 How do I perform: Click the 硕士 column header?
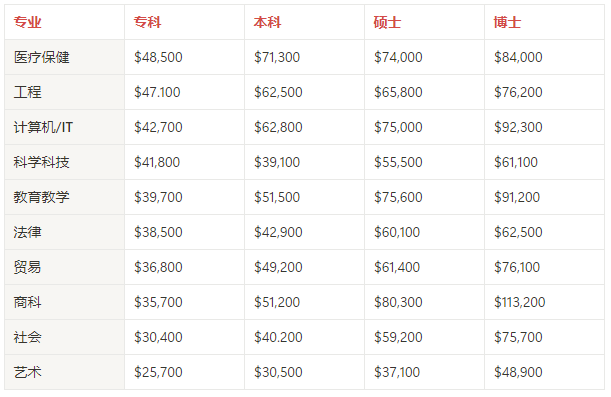(x=387, y=22)
